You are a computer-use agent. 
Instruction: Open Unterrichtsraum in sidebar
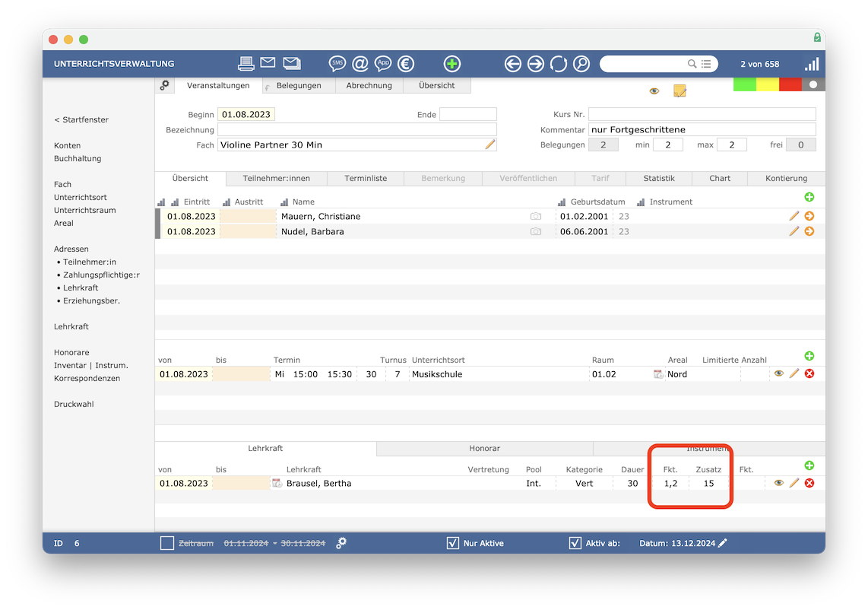[84, 210]
